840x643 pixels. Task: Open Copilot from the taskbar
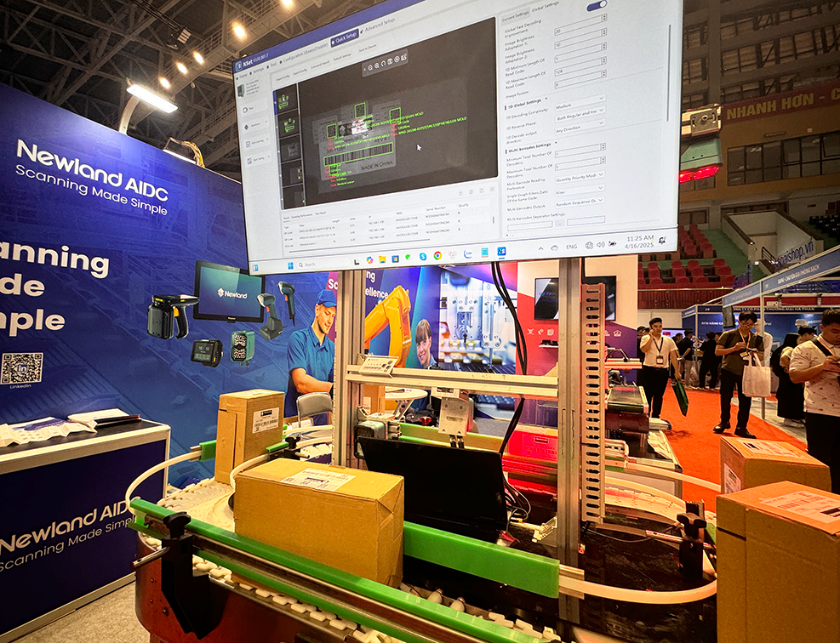pos(369,260)
